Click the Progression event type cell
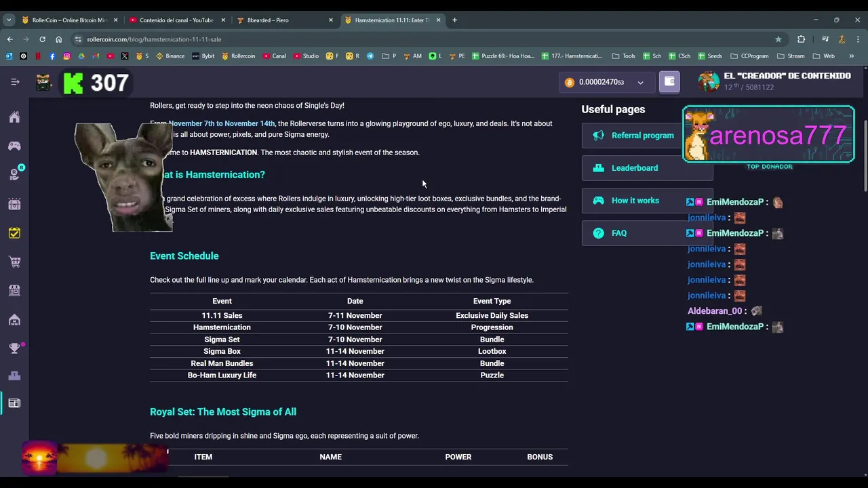 (x=492, y=327)
